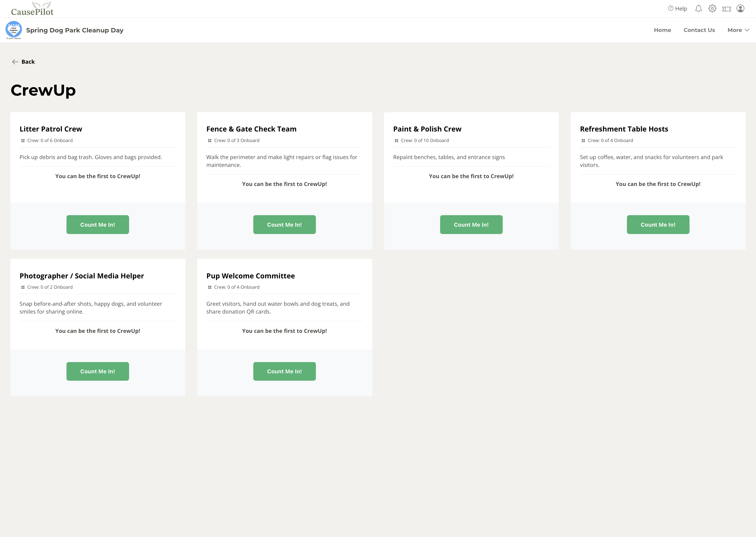Join Litter Patrol Crew with Count Me In
The width and height of the screenshot is (756, 537).
pyautogui.click(x=98, y=225)
